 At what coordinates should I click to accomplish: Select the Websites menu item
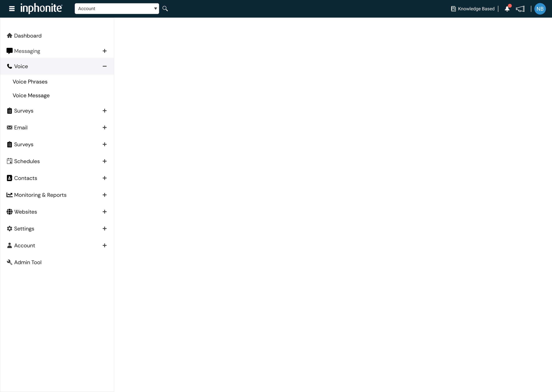coord(25,212)
